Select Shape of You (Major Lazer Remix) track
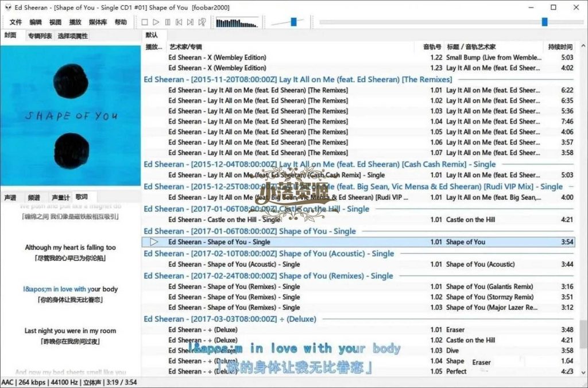 coord(358,308)
